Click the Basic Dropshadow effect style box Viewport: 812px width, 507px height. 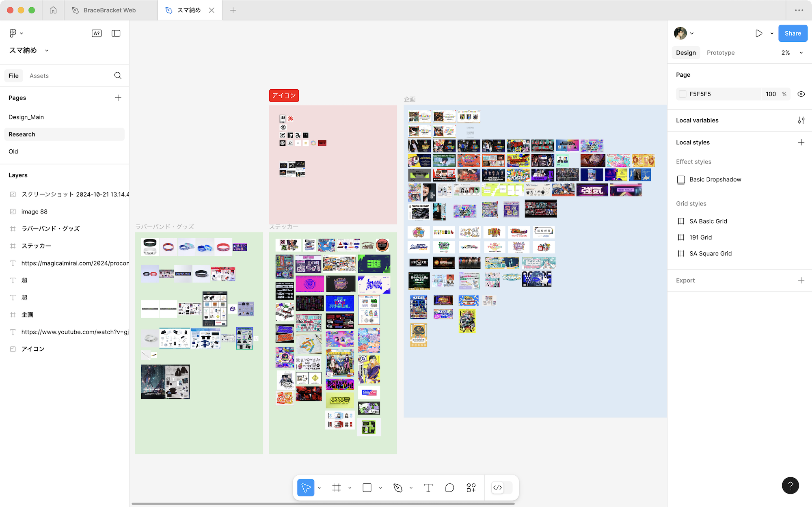pos(681,179)
